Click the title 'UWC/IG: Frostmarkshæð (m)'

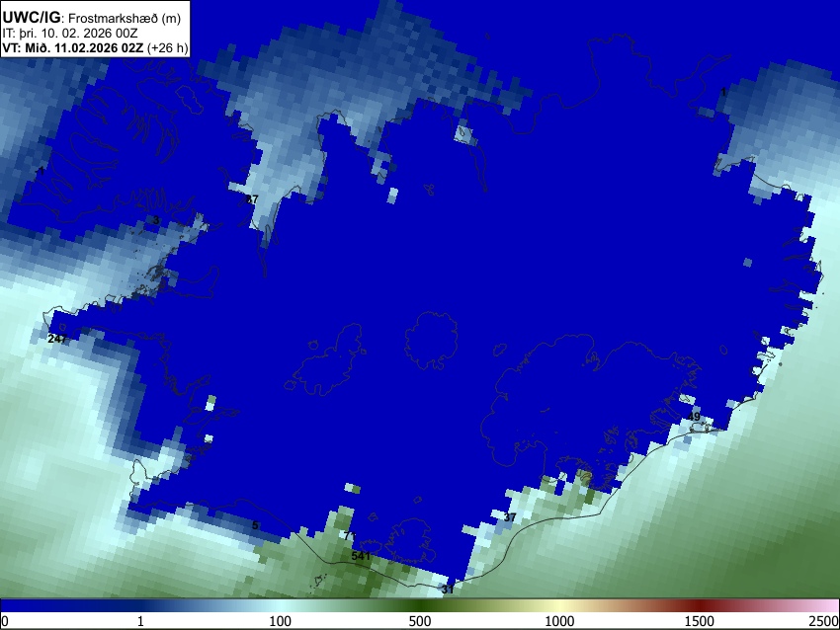click(x=92, y=18)
